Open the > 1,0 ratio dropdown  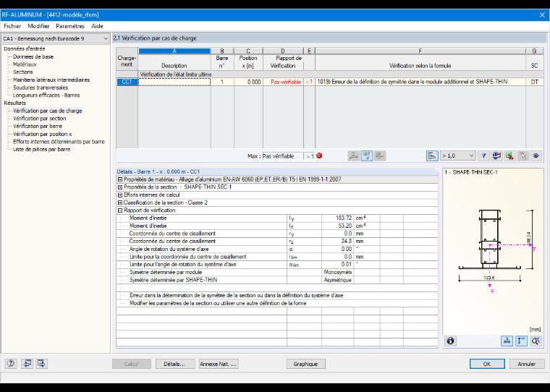[x=458, y=155]
